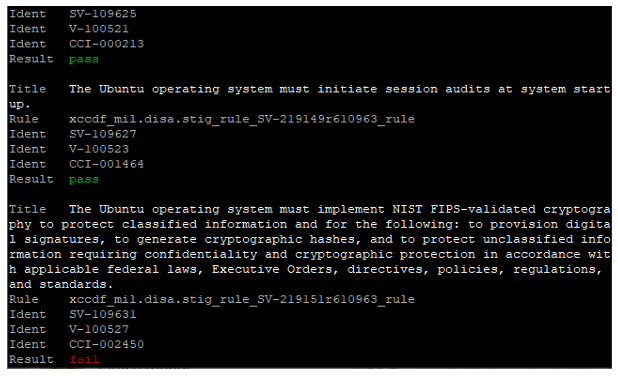Screen dimensions: 618x380
Task: Click the red fail result
Action: pos(84,360)
